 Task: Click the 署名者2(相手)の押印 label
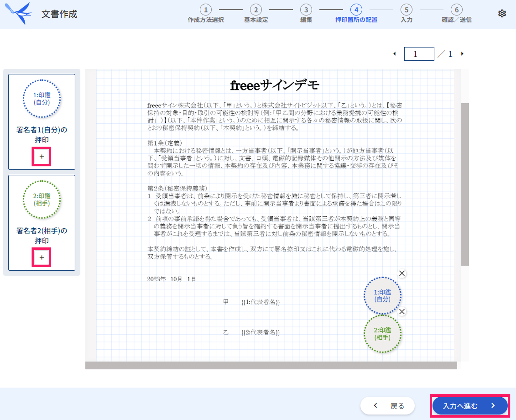pos(42,236)
